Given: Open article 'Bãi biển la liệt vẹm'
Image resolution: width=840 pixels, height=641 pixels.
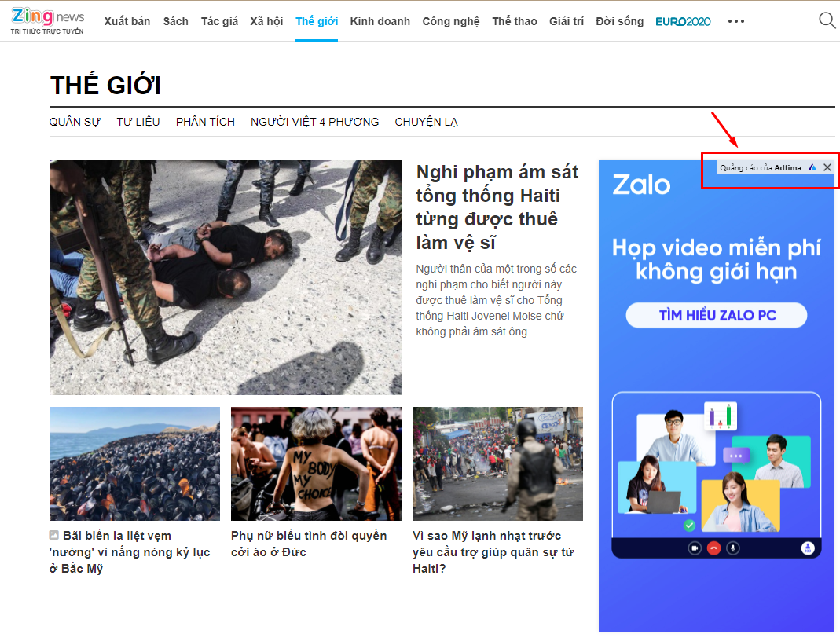Looking at the screenshot, I should [x=130, y=552].
